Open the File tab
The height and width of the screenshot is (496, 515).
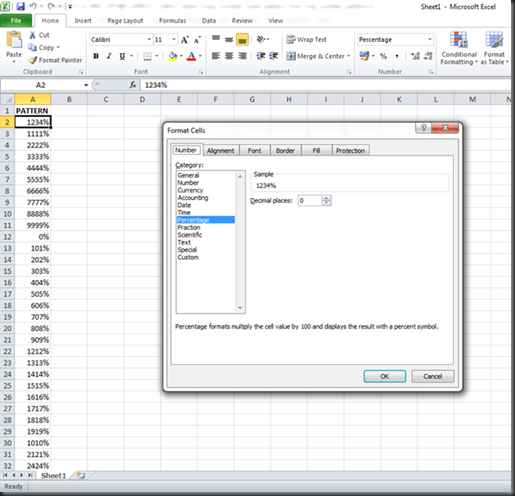point(16,21)
